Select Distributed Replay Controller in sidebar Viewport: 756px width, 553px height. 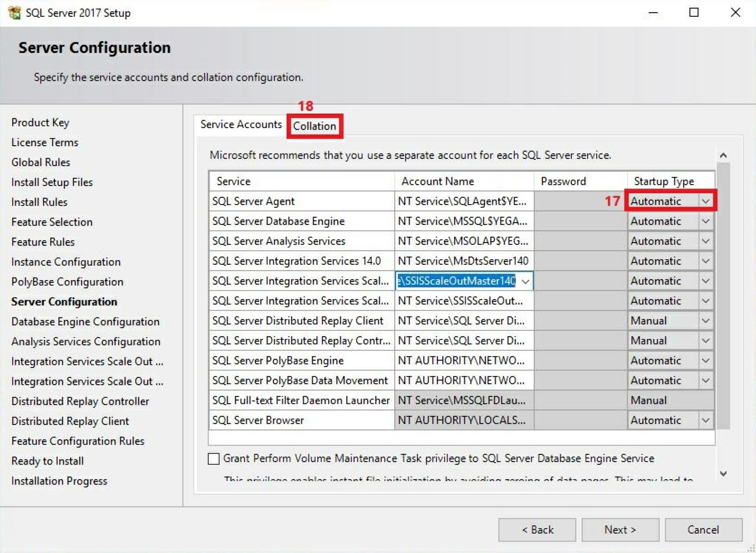[80, 401]
